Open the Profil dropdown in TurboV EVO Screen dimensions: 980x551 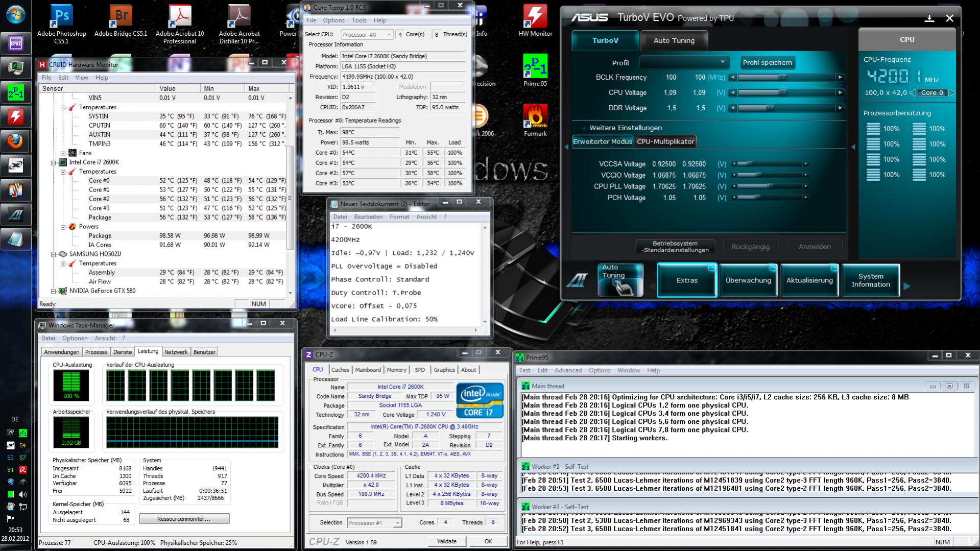[x=685, y=62]
